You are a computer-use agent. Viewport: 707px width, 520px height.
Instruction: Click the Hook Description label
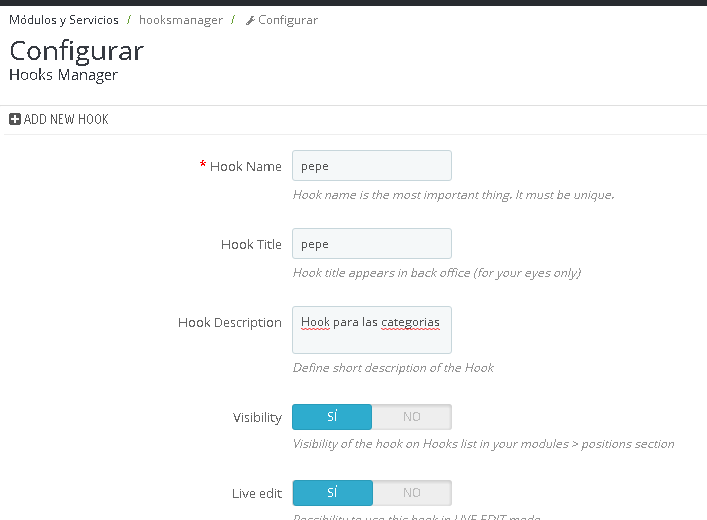[230, 323]
